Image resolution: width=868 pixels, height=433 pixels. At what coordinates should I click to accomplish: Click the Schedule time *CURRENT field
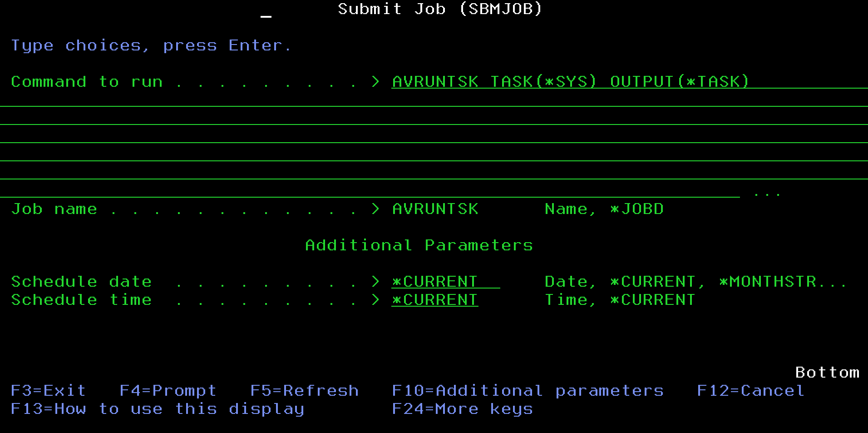click(434, 300)
